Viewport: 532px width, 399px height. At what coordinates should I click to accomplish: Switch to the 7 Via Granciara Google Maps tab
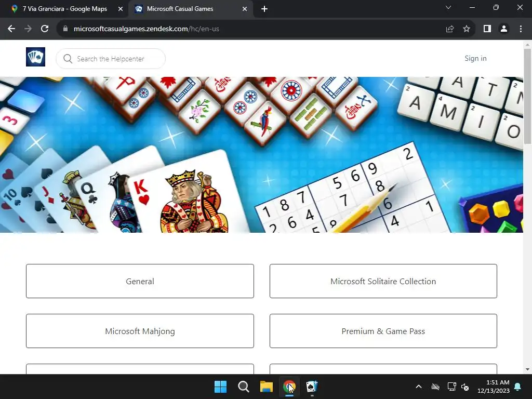coord(64,9)
